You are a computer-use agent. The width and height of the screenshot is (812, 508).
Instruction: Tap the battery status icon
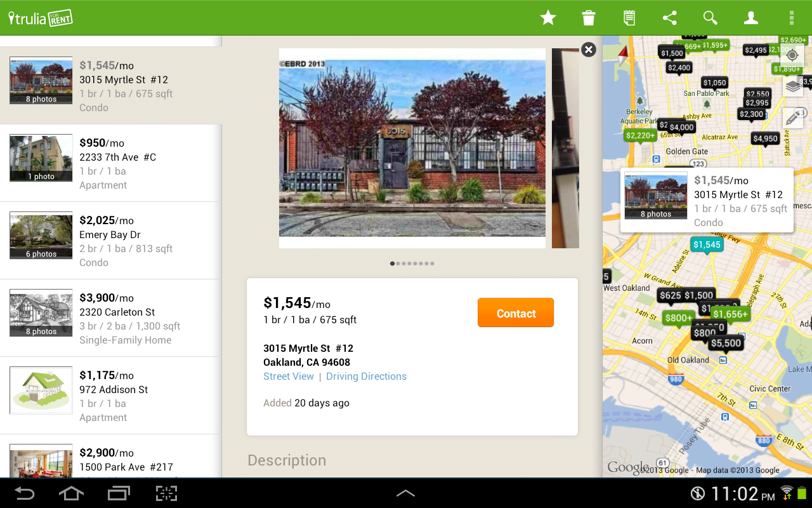click(802, 493)
